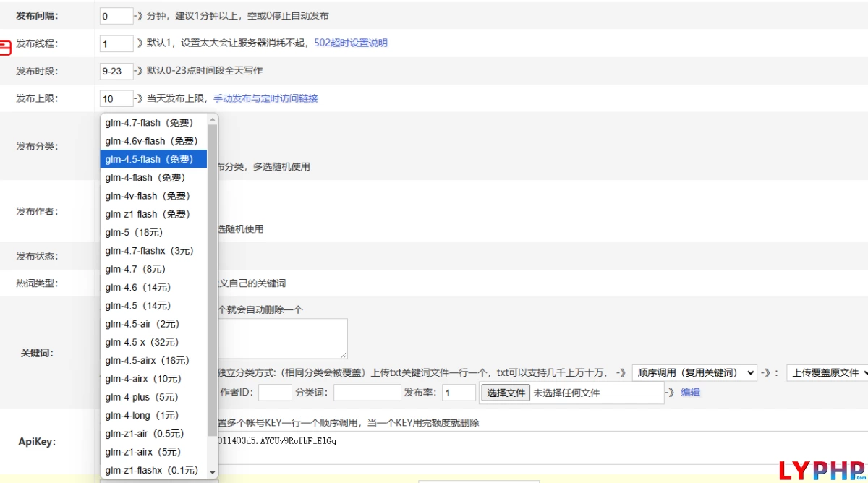The width and height of the screenshot is (868, 483).
Task: Focus the 分类词 text field
Action: (x=366, y=393)
